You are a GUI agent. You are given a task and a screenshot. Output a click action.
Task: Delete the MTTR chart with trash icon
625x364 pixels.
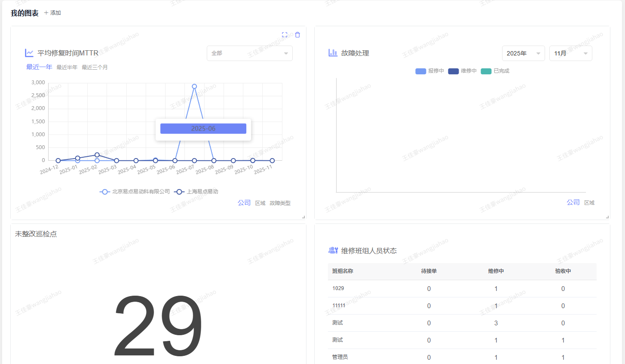point(297,35)
